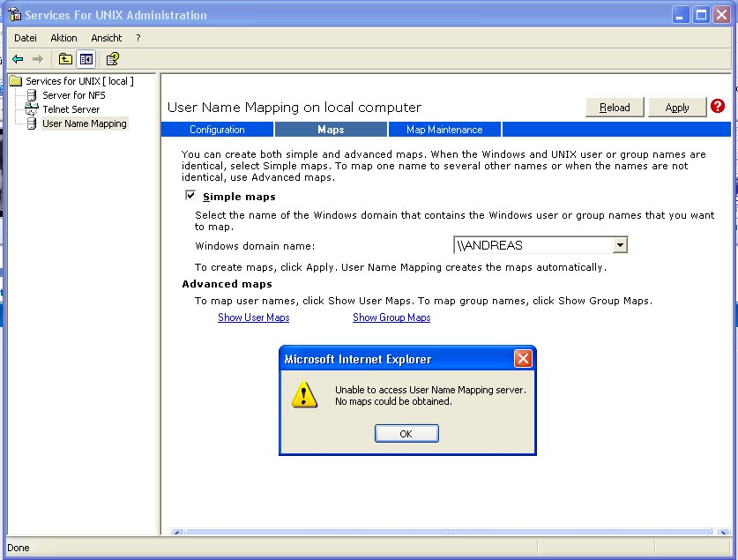Image resolution: width=738 pixels, height=560 pixels.
Task: Select Telnet Server tree item
Action: tap(71, 109)
